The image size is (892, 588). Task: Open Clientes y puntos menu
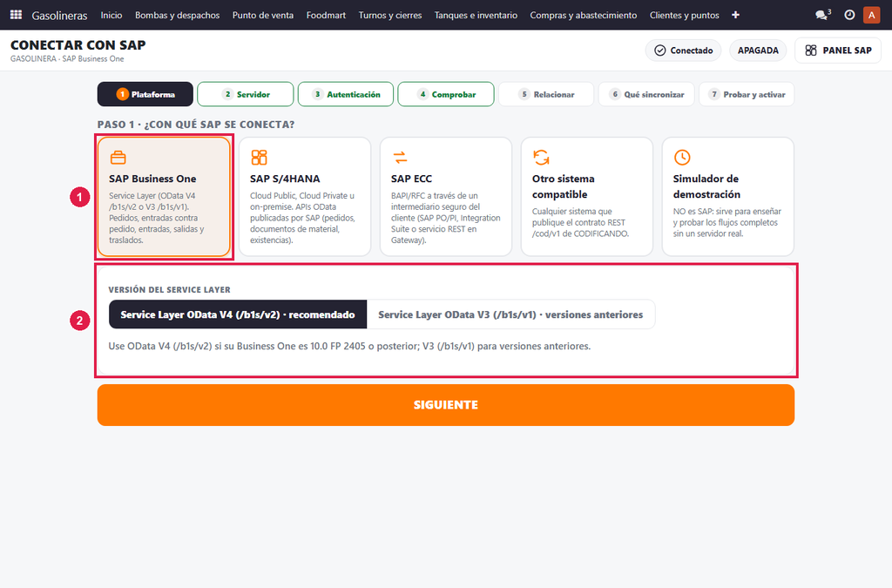(x=685, y=15)
